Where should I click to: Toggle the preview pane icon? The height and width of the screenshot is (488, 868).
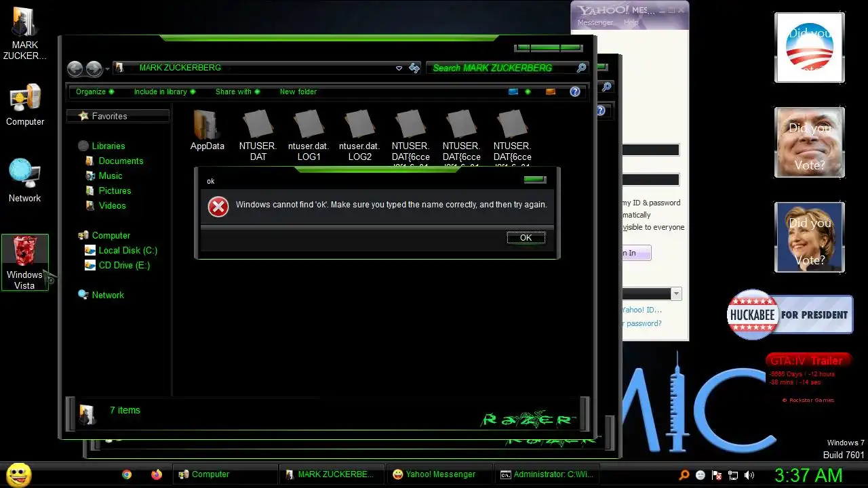pos(551,91)
